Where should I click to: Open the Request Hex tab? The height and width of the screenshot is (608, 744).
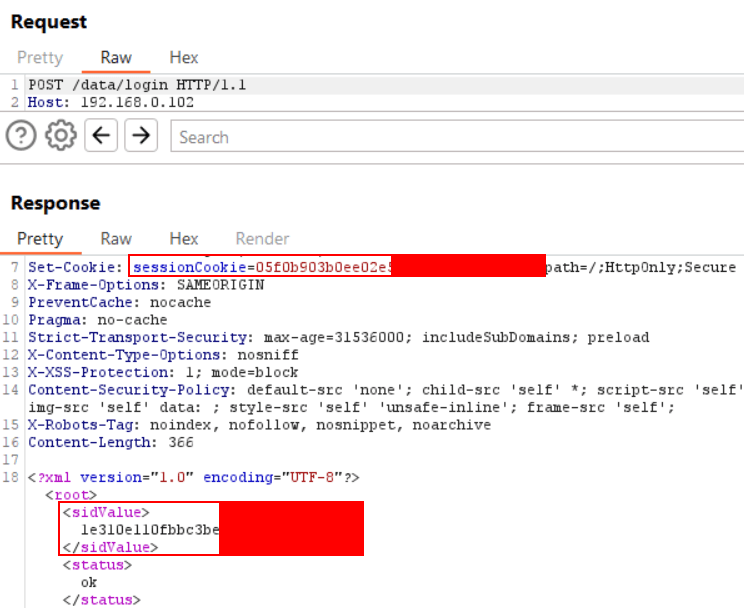[184, 57]
